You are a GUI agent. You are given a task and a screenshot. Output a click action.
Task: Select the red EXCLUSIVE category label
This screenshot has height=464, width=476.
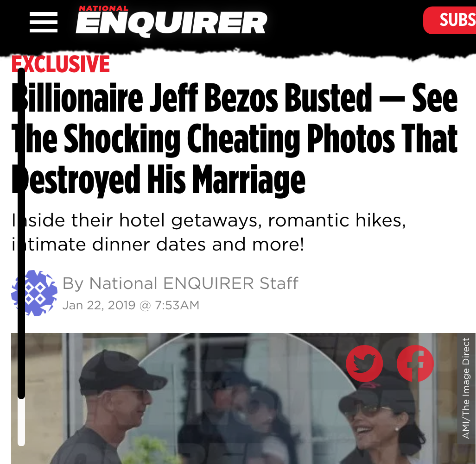tap(61, 64)
